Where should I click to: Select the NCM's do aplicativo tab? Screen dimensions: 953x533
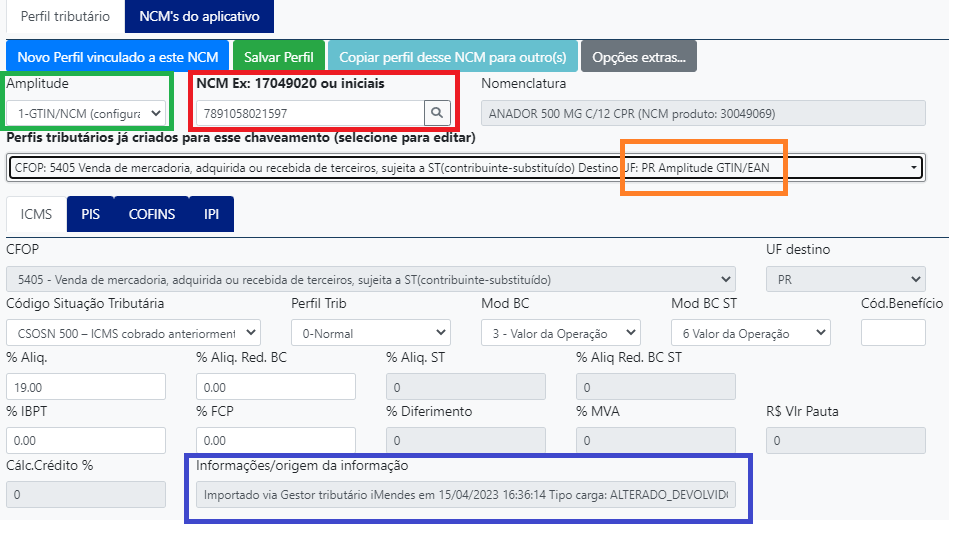[x=199, y=17]
